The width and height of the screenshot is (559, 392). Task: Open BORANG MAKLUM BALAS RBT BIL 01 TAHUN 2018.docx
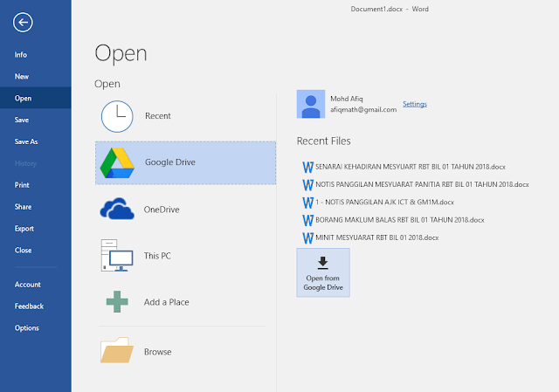400,220
